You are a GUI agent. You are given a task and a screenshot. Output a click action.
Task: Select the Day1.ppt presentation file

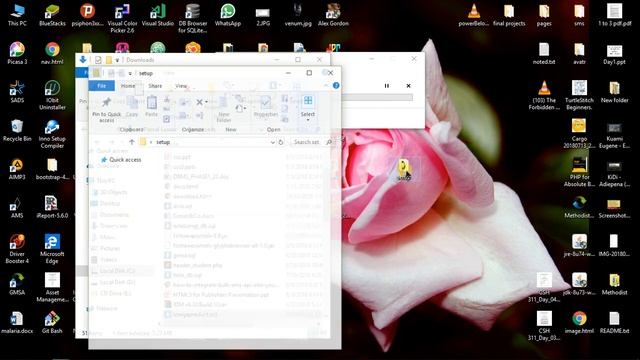click(614, 53)
